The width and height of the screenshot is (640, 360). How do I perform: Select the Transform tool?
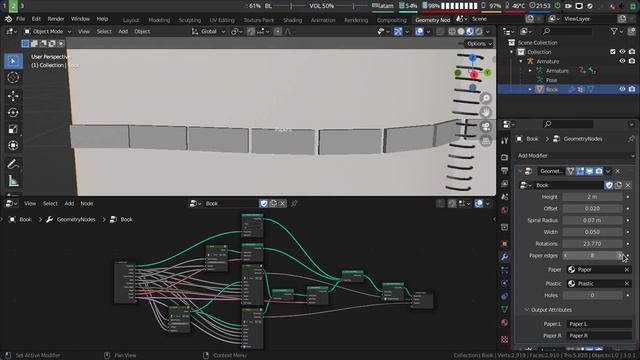point(13,146)
